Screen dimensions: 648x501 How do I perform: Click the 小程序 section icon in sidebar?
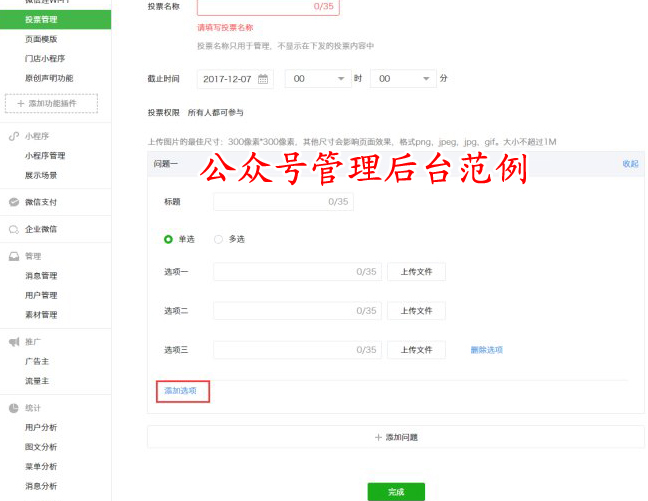(x=13, y=136)
